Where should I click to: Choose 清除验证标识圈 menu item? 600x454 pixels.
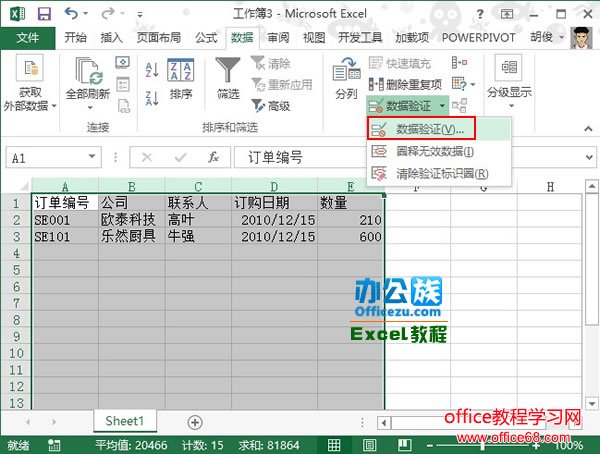click(x=438, y=174)
